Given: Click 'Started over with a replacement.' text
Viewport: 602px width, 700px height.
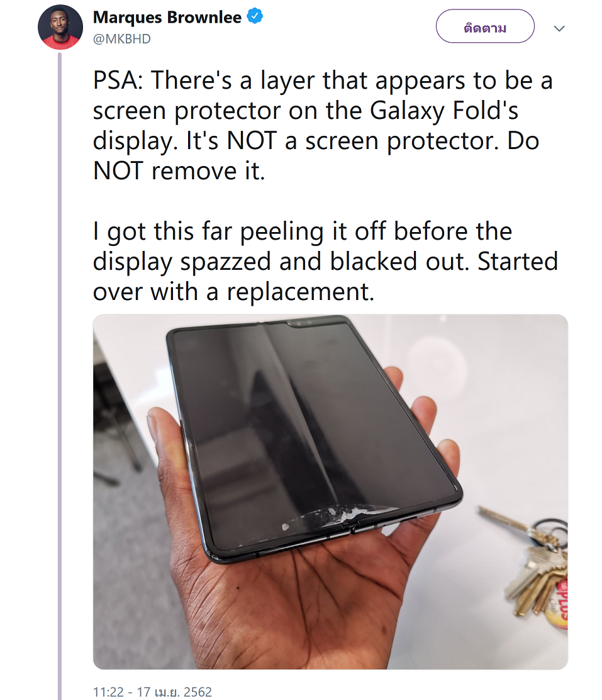Looking at the screenshot, I should click(x=326, y=277).
